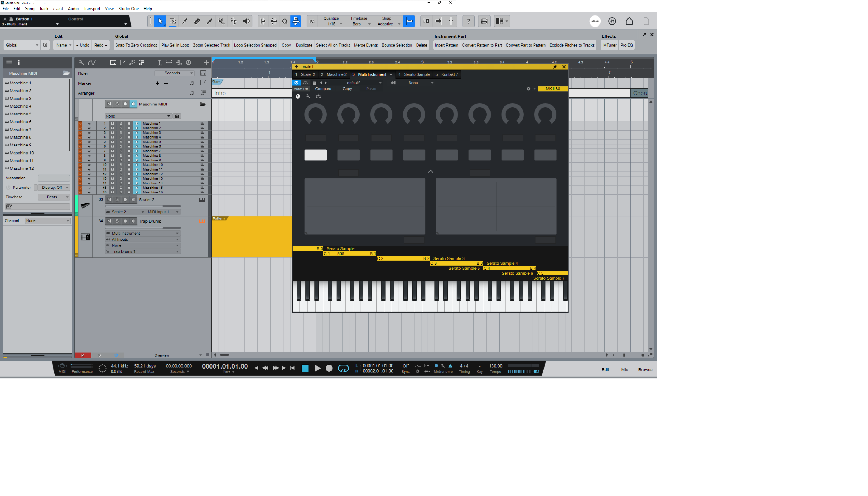The image size is (868, 496).
Task: Click the Explode Pitches to Tracks button
Action: 572,45
